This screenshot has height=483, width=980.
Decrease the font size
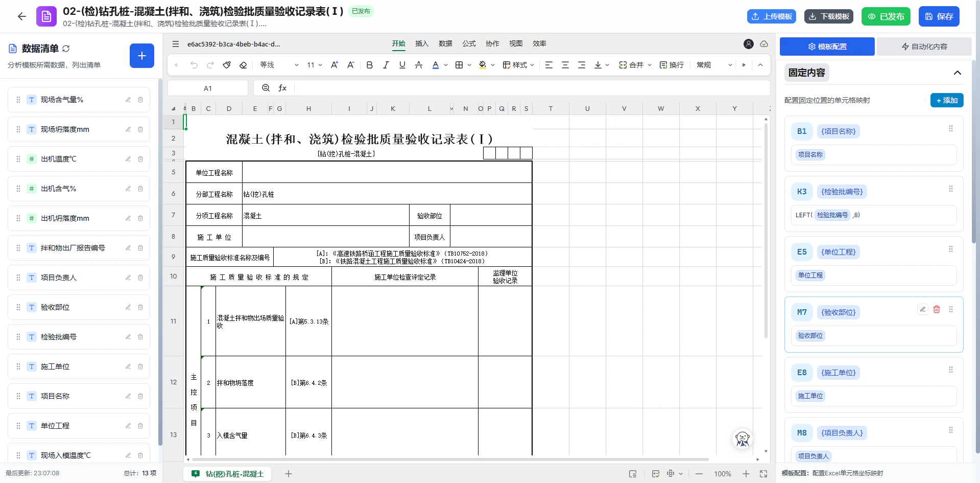point(351,65)
